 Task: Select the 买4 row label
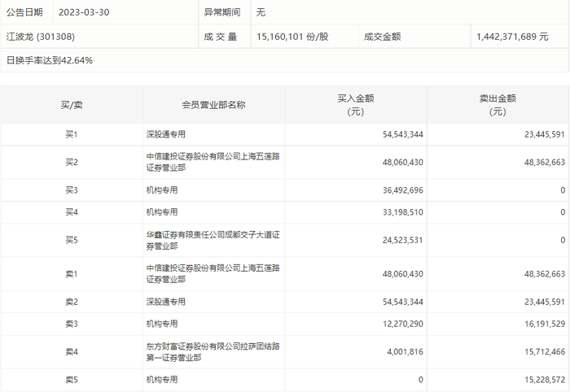click(72, 212)
